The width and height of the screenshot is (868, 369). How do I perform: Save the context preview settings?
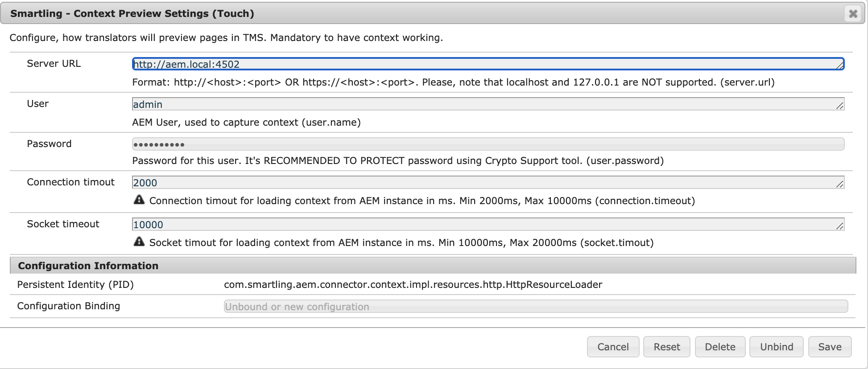click(830, 347)
